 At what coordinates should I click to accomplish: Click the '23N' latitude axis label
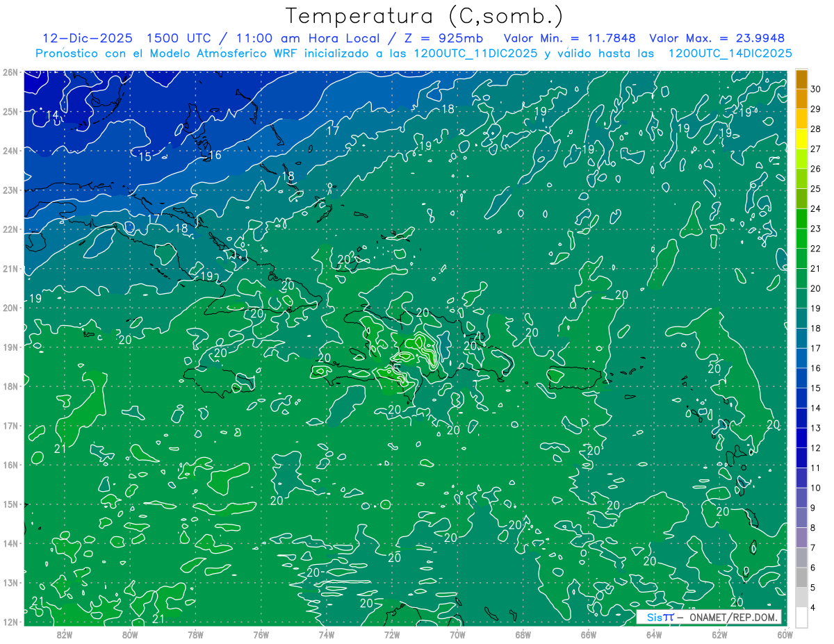pyautogui.click(x=10, y=190)
